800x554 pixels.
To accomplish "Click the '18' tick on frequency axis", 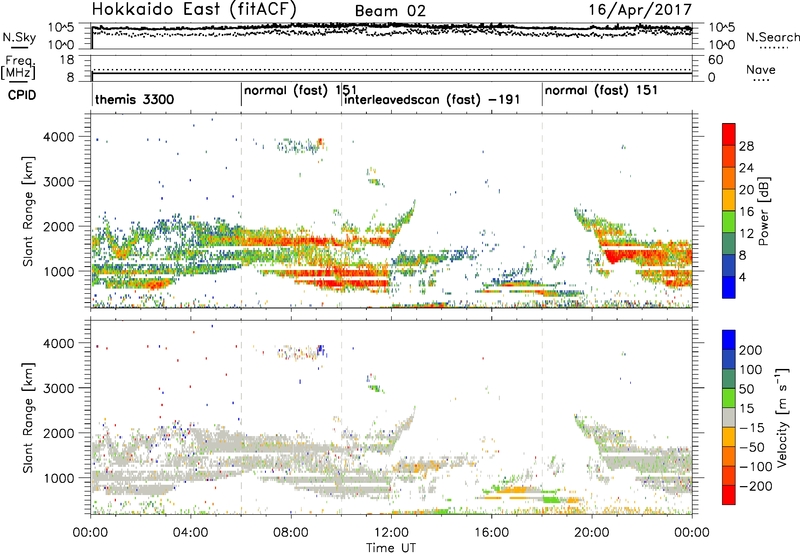I will coord(67,60).
